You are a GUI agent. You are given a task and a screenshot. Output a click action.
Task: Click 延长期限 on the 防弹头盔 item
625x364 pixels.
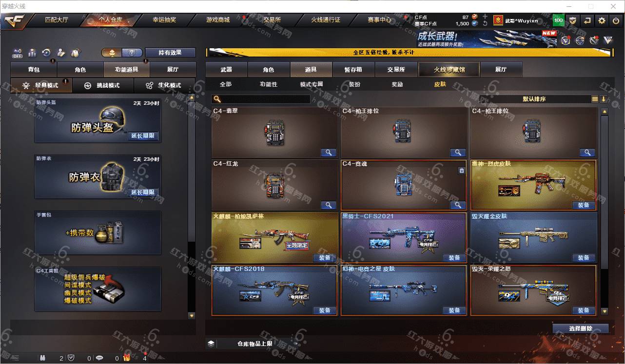[x=143, y=136]
